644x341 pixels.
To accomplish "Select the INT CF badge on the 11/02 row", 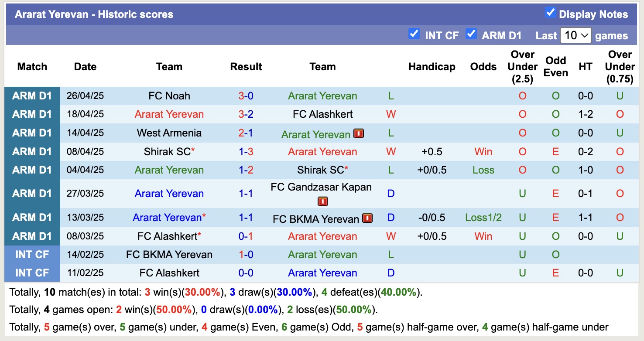I will click(32, 273).
